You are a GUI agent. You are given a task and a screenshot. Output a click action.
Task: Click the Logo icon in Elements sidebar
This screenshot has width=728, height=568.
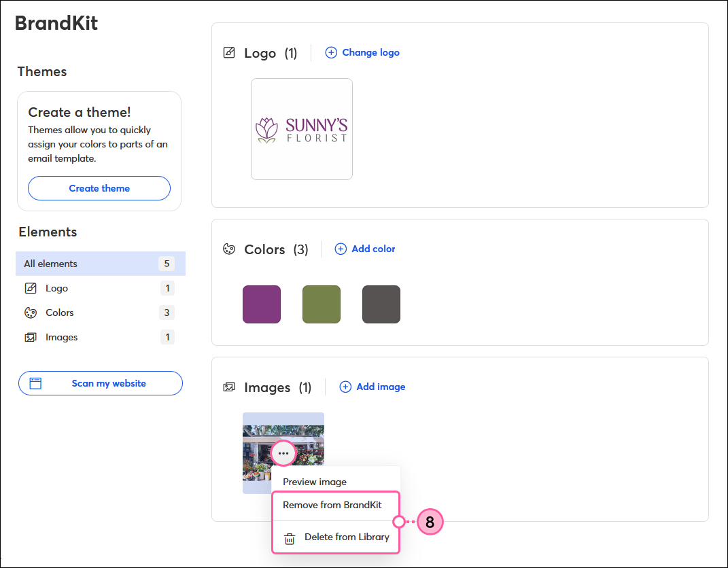pyautogui.click(x=31, y=288)
